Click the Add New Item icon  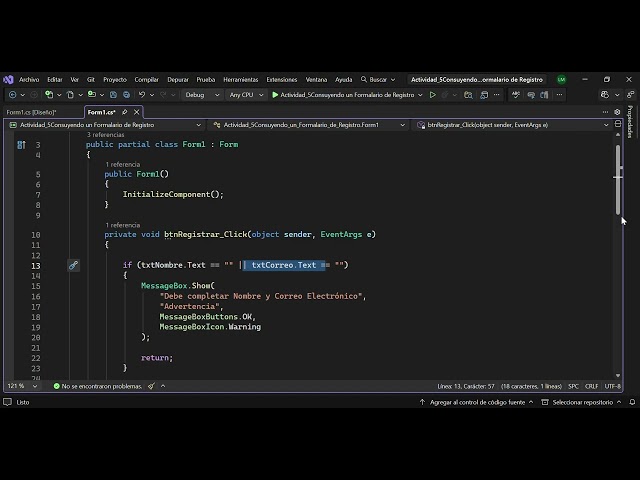point(70,95)
